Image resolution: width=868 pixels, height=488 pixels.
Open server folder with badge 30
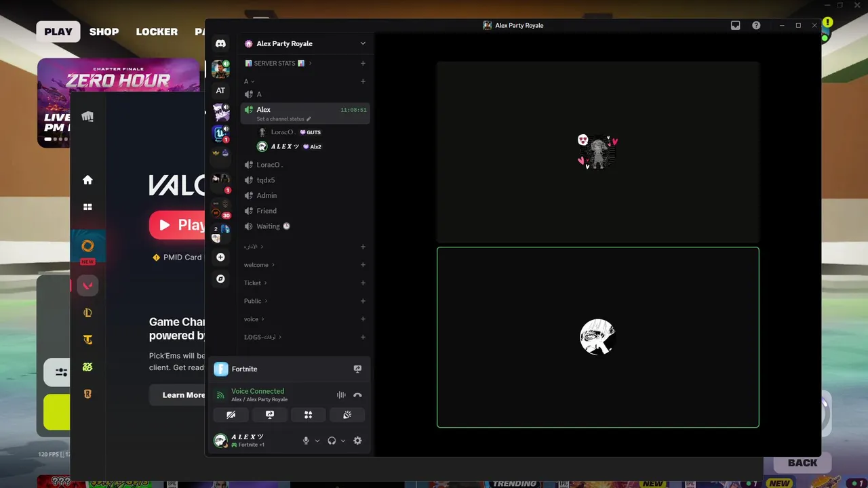[220, 208]
